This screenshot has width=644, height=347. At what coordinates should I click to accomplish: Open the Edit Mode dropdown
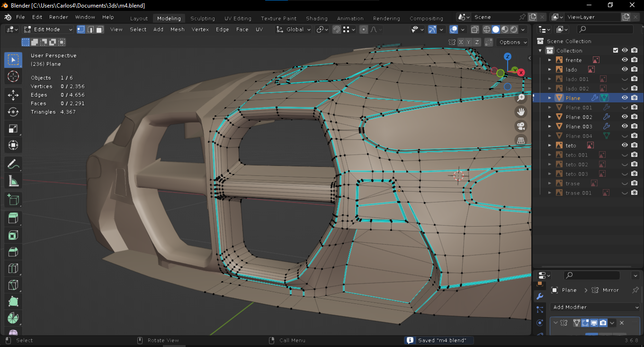click(48, 29)
